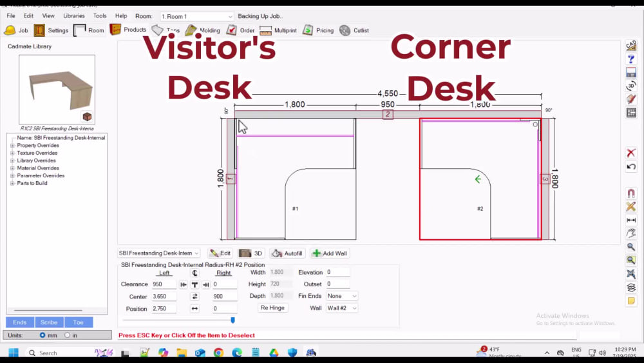Click the horizontal dimension measure icon
Image resolution: width=644 pixels, height=363 pixels.
pyautogui.click(x=631, y=220)
